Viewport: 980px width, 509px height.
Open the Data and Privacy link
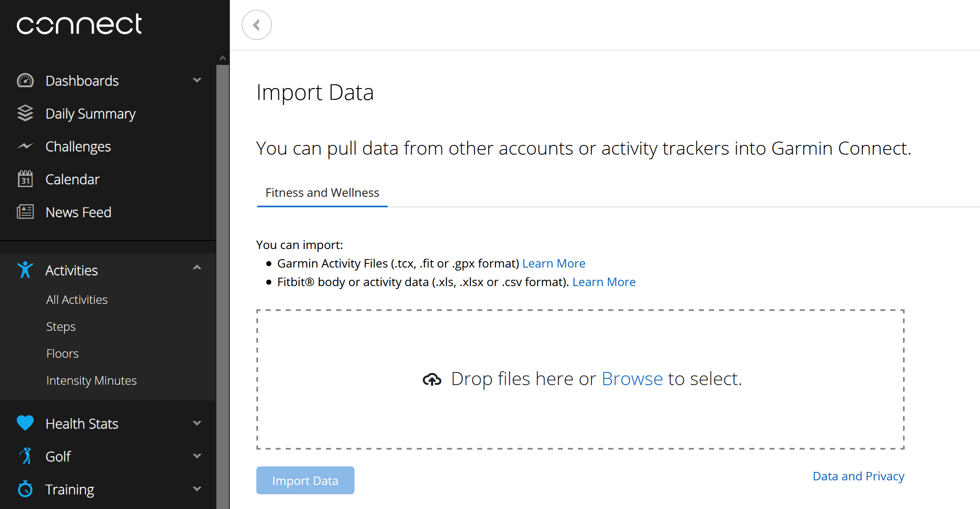click(x=858, y=476)
